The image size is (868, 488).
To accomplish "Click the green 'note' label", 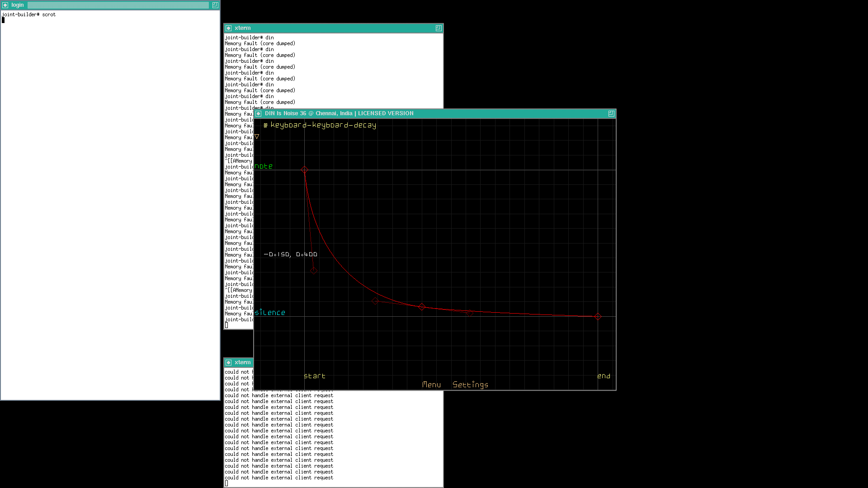I will pos(264,166).
